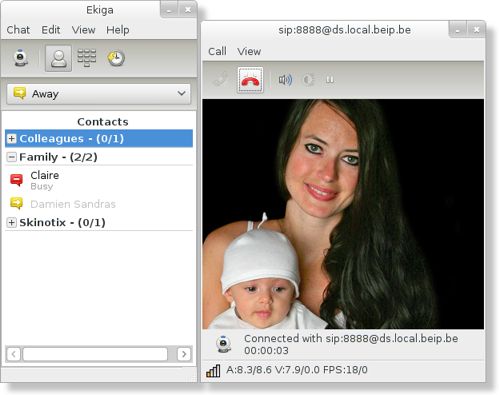This screenshot has height=395, width=499.
Task: Click the left arrow of the horizontal scrollbar
Action: point(13,354)
